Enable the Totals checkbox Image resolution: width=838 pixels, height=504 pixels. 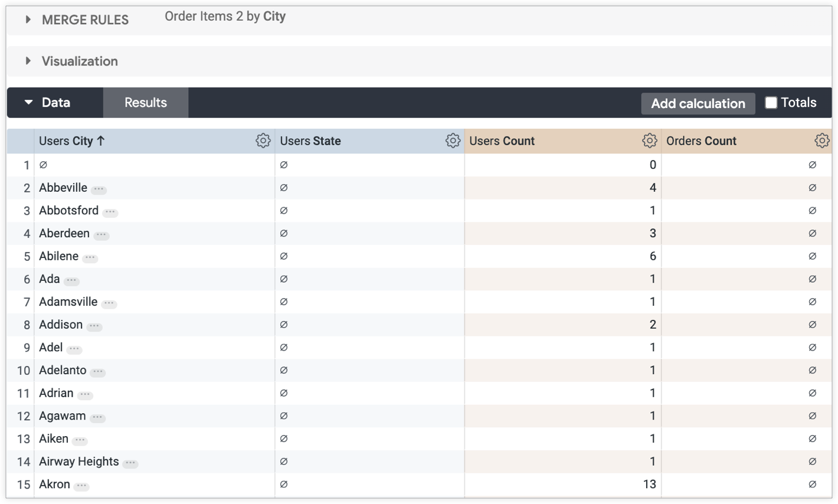(x=771, y=102)
